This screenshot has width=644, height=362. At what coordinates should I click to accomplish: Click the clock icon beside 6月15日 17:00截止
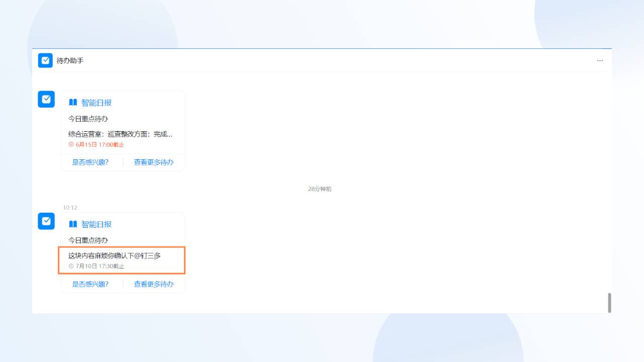point(71,145)
